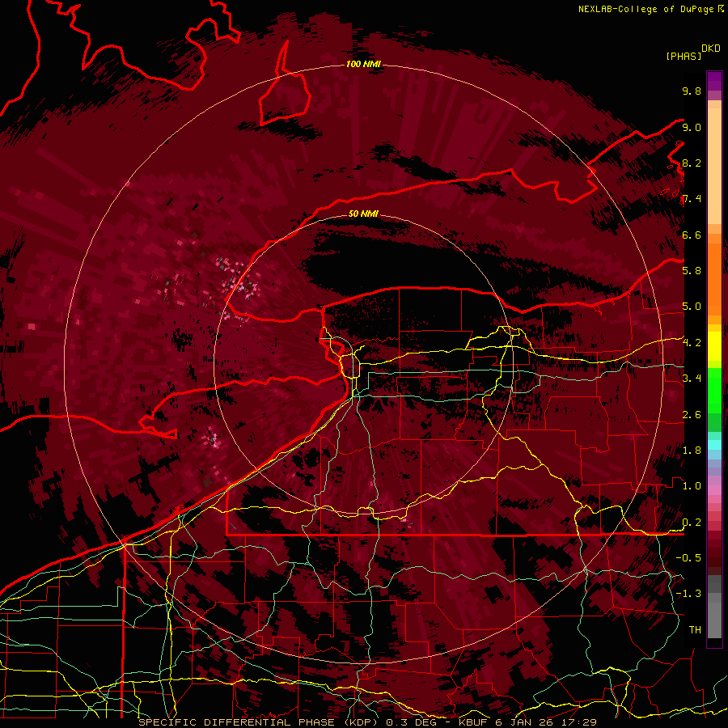Click the 5.8 legend value
The width and height of the screenshot is (728, 728).
(x=692, y=270)
